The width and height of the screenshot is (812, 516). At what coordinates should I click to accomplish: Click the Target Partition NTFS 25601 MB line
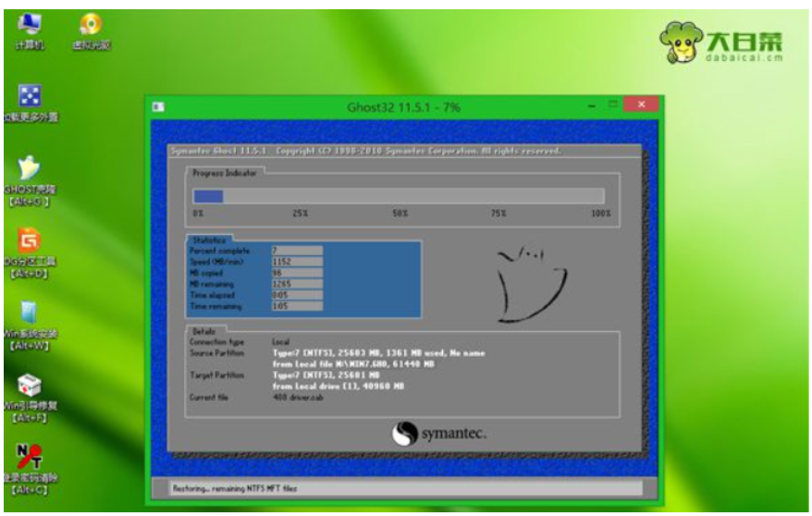pos(326,375)
